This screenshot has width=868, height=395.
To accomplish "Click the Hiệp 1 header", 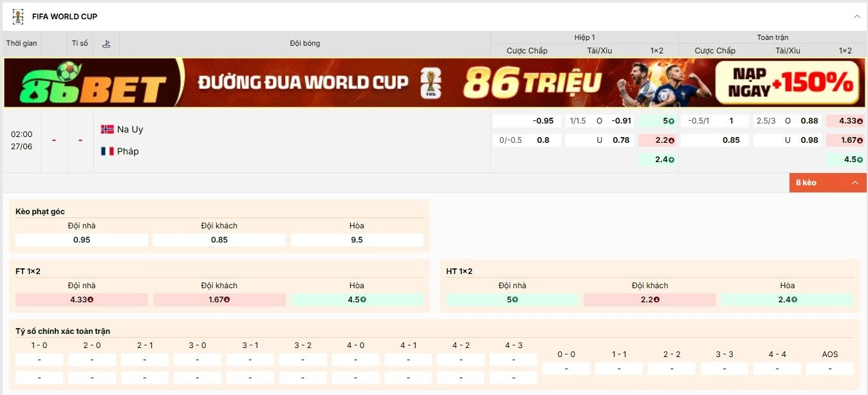I will (x=584, y=37).
